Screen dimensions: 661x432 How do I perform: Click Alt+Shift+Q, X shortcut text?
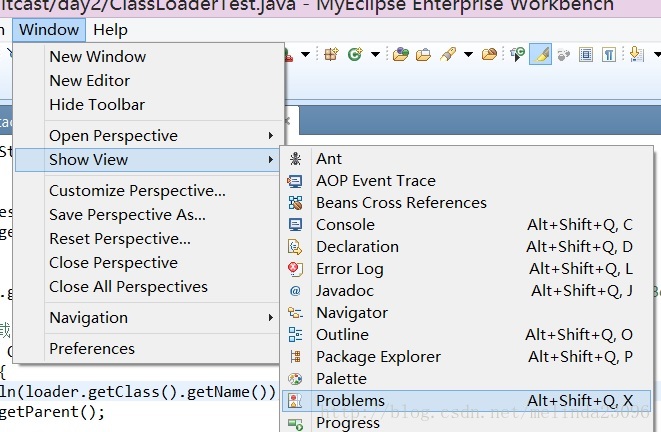click(x=580, y=400)
